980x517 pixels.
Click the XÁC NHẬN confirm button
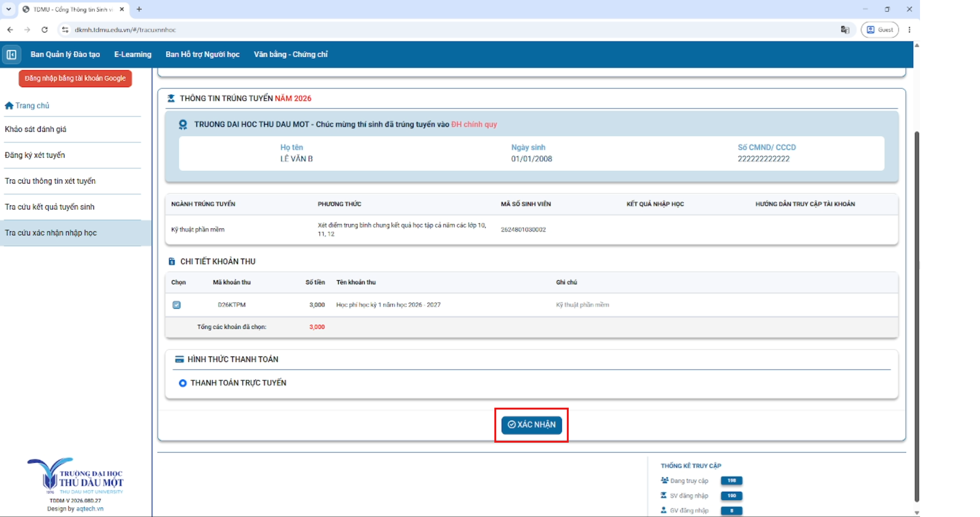click(531, 425)
